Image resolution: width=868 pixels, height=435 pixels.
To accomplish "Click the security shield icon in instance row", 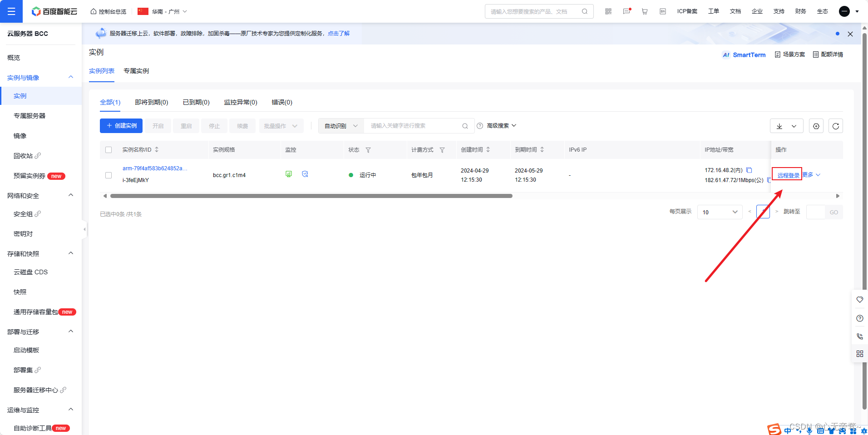I will (x=305, y=174).
